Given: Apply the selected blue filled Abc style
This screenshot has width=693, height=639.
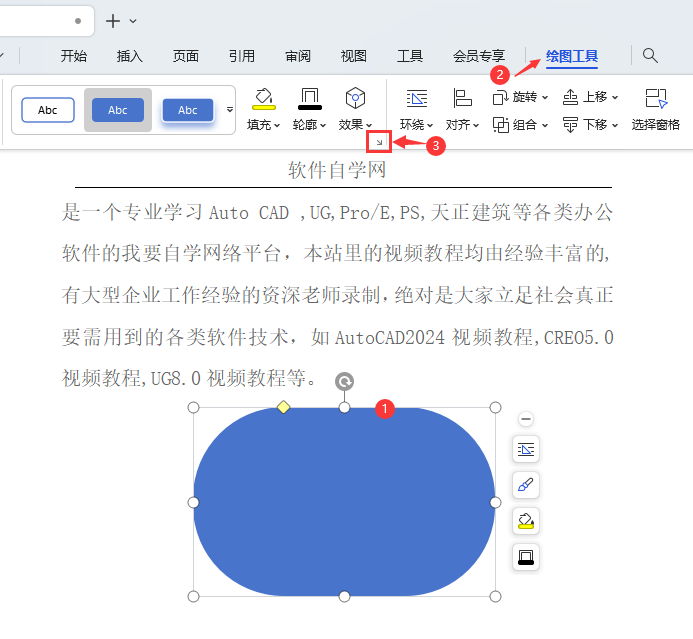Looking at the screenshot, I should (118, 110).
